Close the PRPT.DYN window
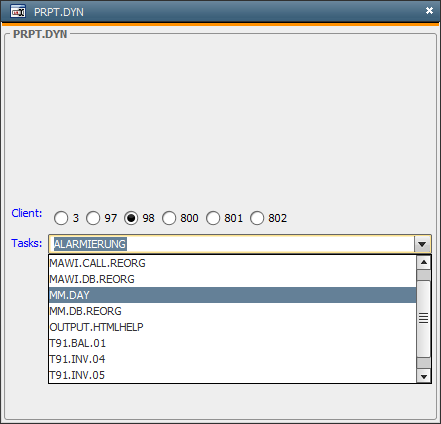441x424 pixels. point(429,11)
